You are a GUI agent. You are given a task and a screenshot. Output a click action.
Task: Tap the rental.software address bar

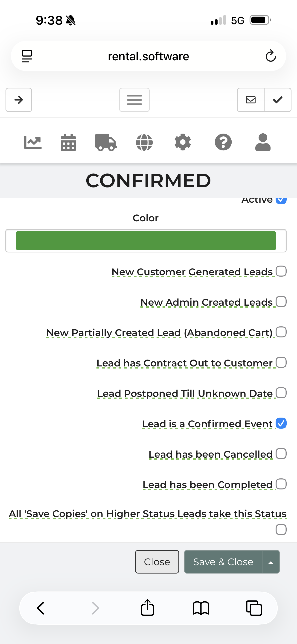[x=148, y=56]
